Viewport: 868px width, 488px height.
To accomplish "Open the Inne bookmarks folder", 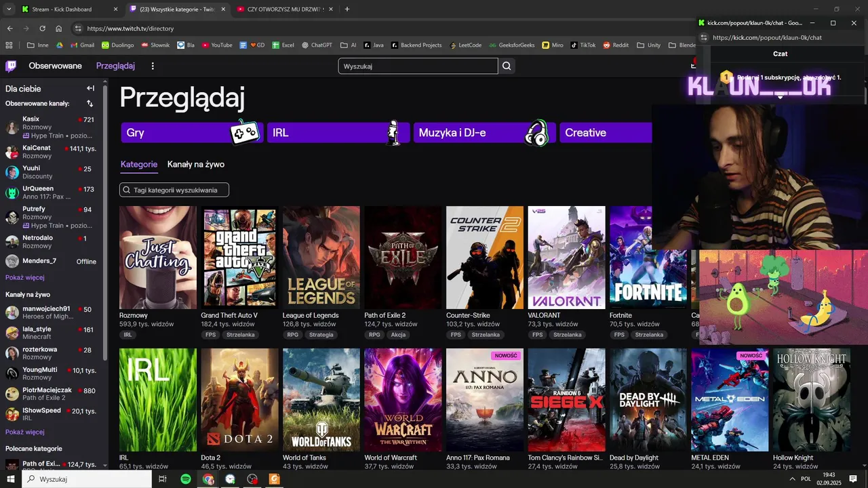I will [38, 45].
